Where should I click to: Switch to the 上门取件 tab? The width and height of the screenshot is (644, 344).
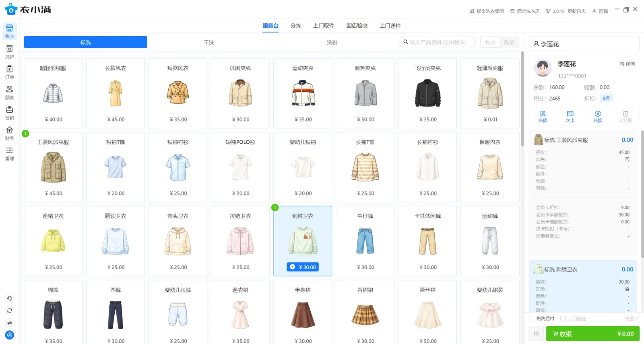[x=324, y=26]
